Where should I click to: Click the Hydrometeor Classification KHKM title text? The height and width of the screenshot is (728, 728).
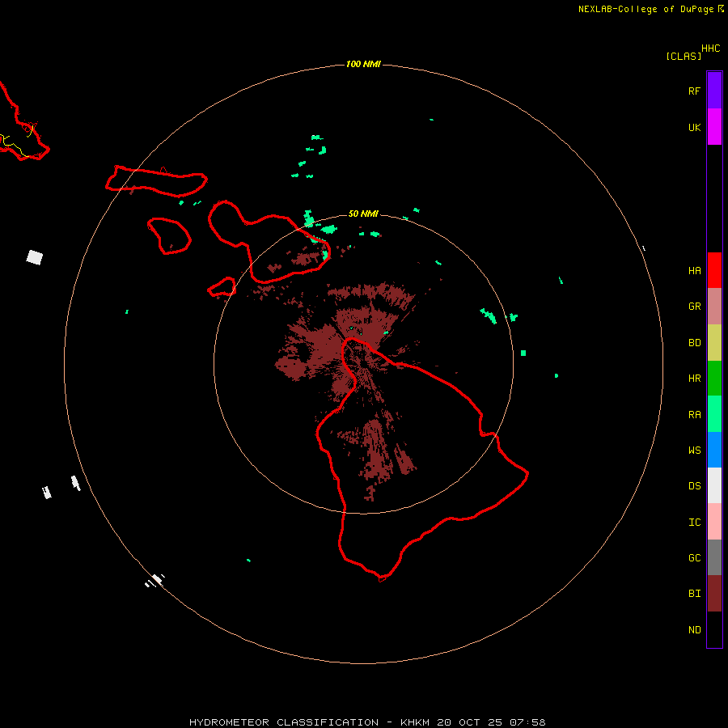click(367, 722)
